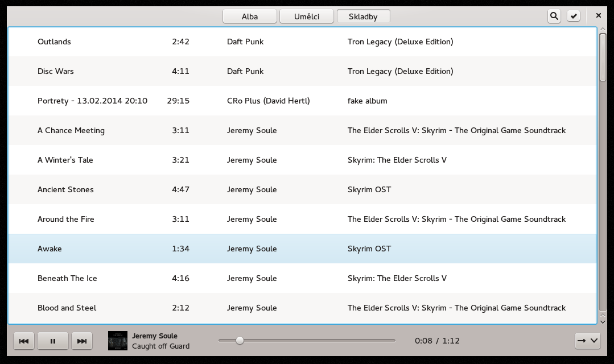Enable selection mode with checkmark button
The image size is (614, 364).
[574, 16]
